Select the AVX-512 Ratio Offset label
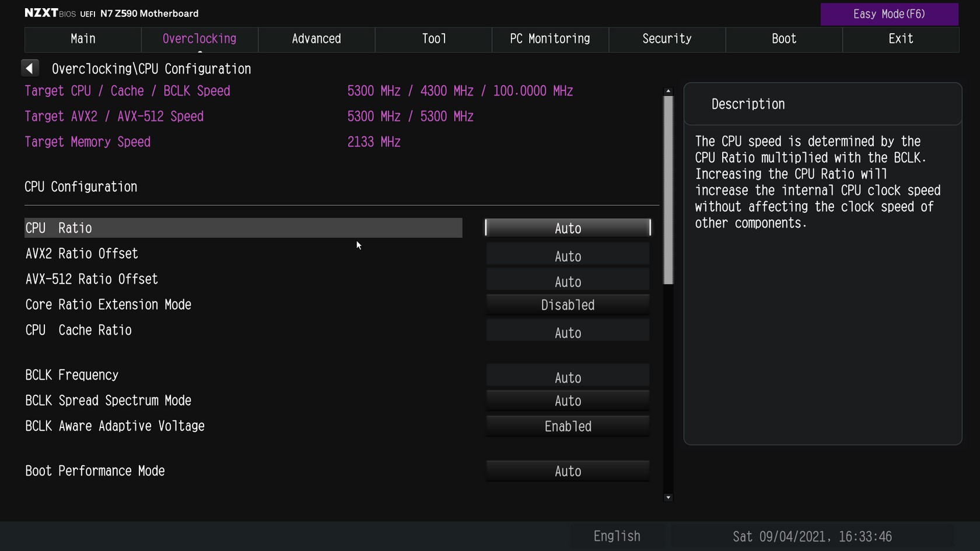The width and height of the screenshot is (980, 551). 92,279
